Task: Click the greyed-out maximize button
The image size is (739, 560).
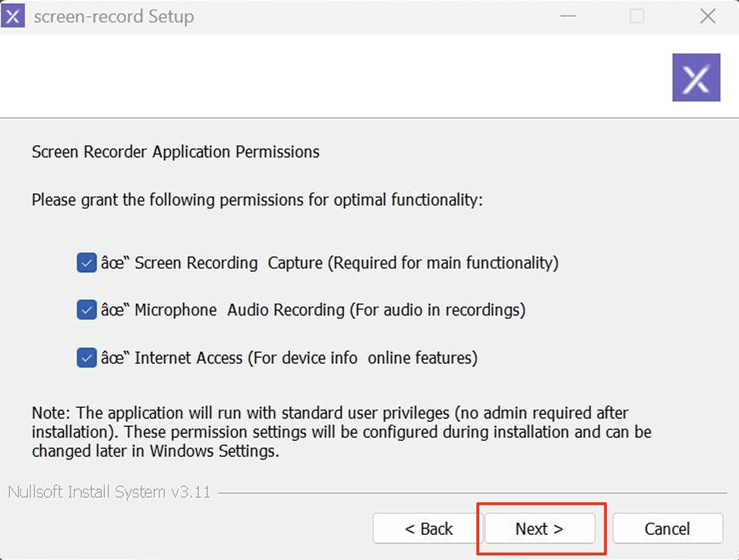Action: (637, 16)
